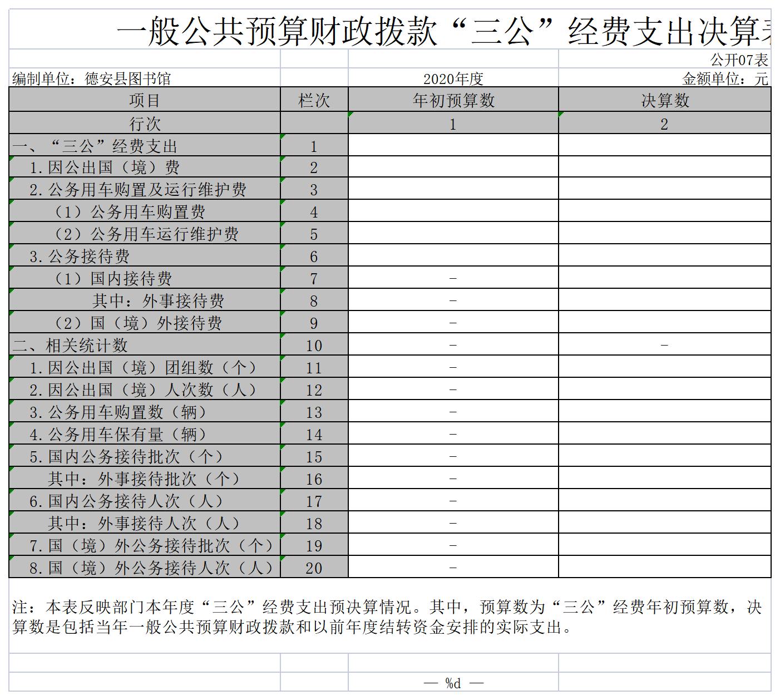The height and width of the screenshot is (700, 780).
Task: Click the footnote text starting with 注：本表反映
Action: pyautogui.click(x=387, y=617)
